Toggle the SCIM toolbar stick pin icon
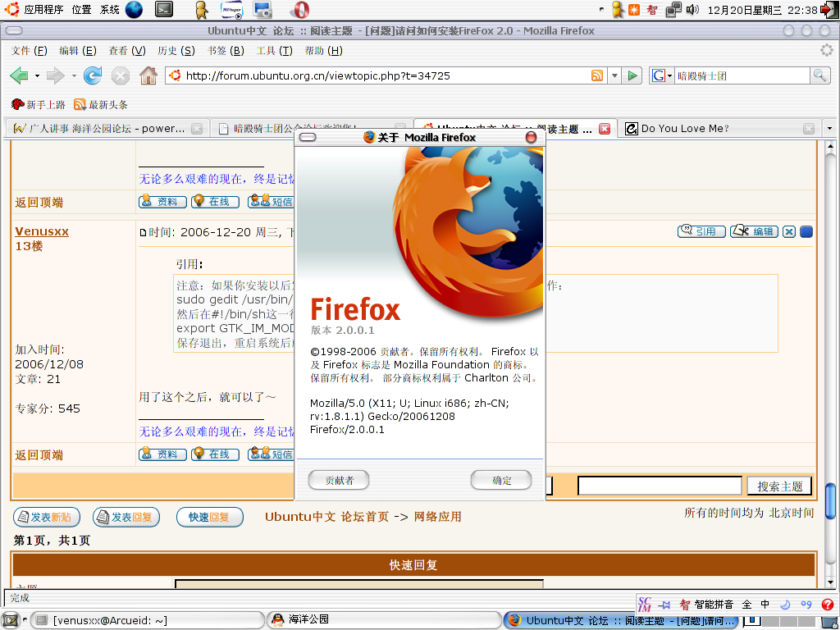This screenshot has height=630, width=840. click(664, 605)
